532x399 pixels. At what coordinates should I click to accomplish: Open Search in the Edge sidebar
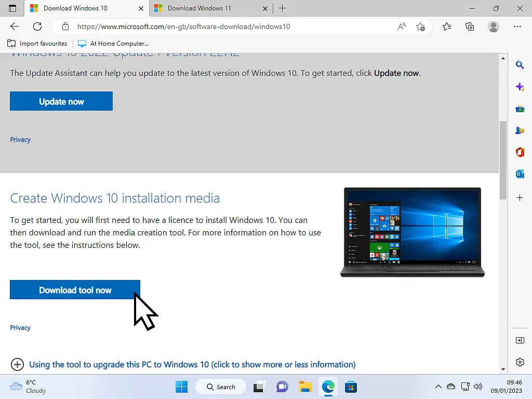[x=520, y=65]
